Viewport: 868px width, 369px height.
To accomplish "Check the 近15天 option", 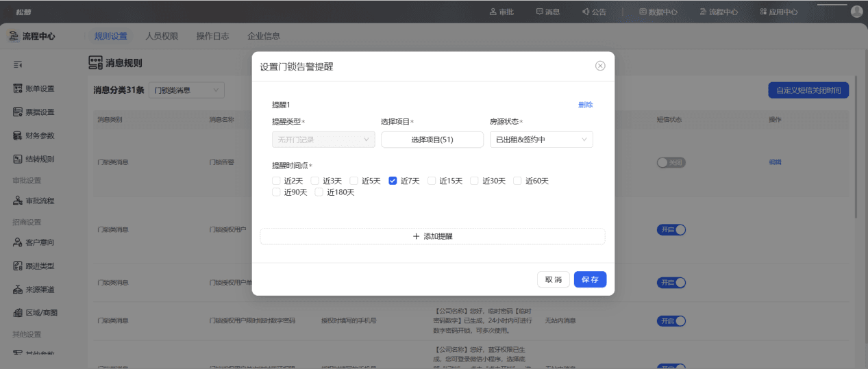I will coord(432,181).
